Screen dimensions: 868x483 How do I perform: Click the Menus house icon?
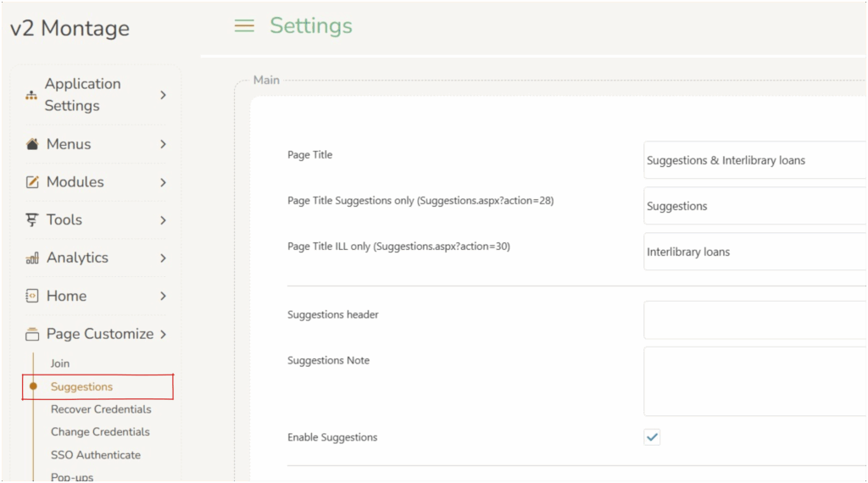pos(32,144)
